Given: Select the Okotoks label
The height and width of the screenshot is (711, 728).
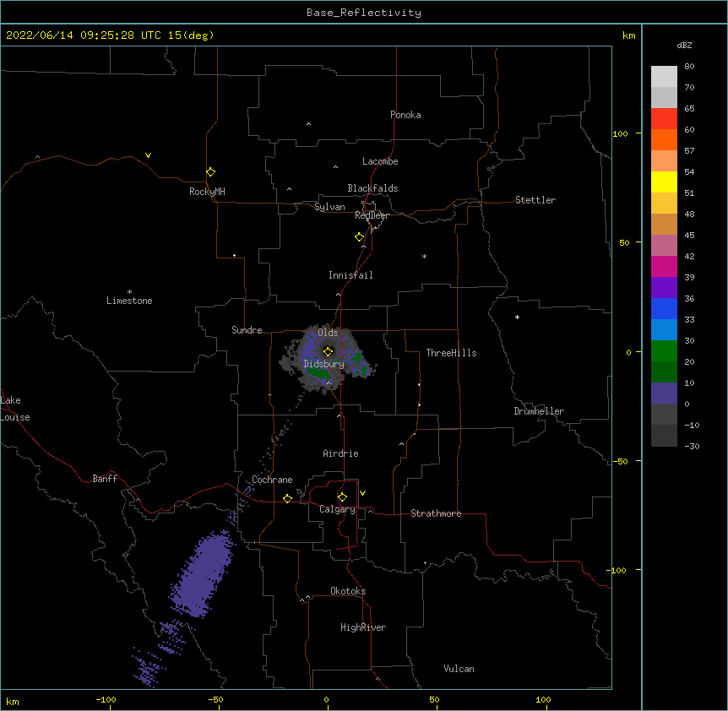Looking at the screenshot, I should coord(348,591).
